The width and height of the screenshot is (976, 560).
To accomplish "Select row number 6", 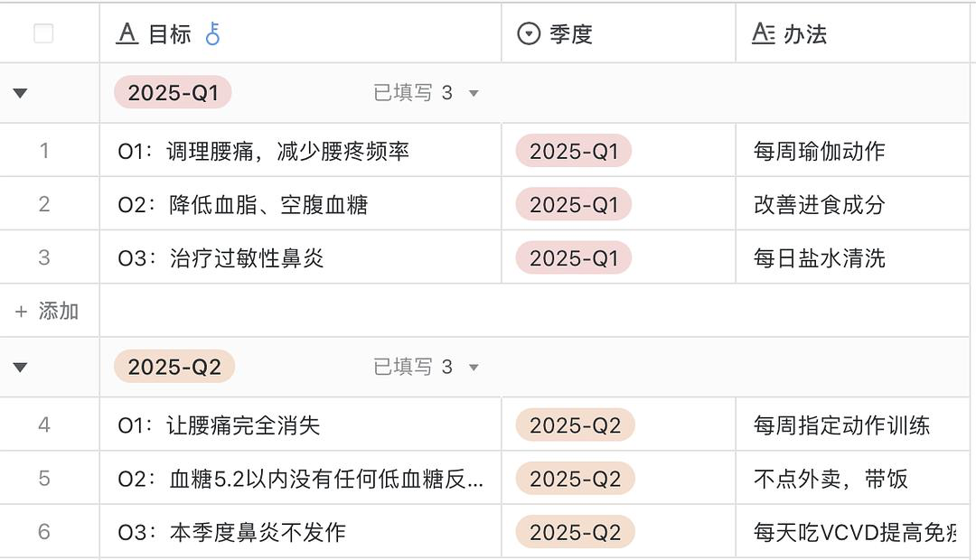I will click(44, 532).
